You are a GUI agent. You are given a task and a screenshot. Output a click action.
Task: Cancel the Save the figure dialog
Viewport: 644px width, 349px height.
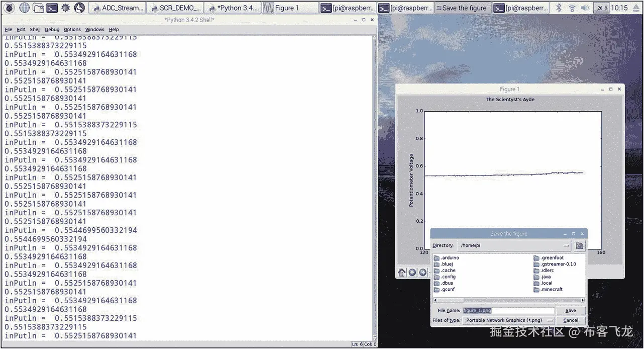(x=571, y=320)
